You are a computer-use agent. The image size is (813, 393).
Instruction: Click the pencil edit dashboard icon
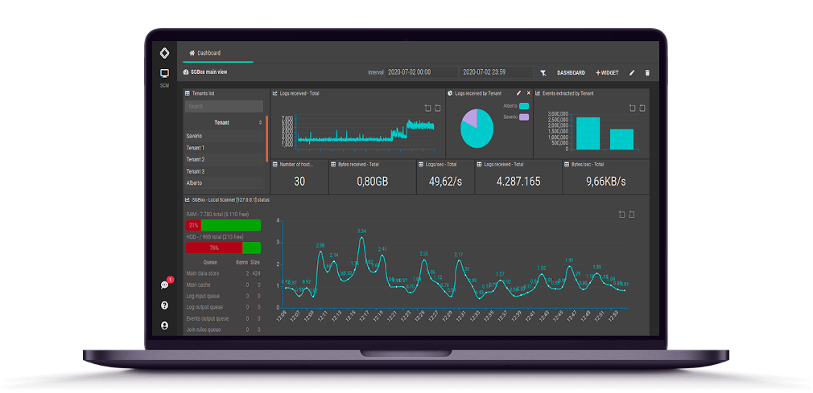pyautogui.click(x=632, y=73)
